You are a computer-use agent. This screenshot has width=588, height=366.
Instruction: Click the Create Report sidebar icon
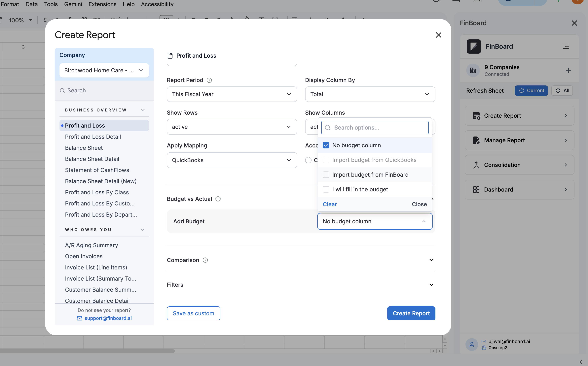[476, 116]
